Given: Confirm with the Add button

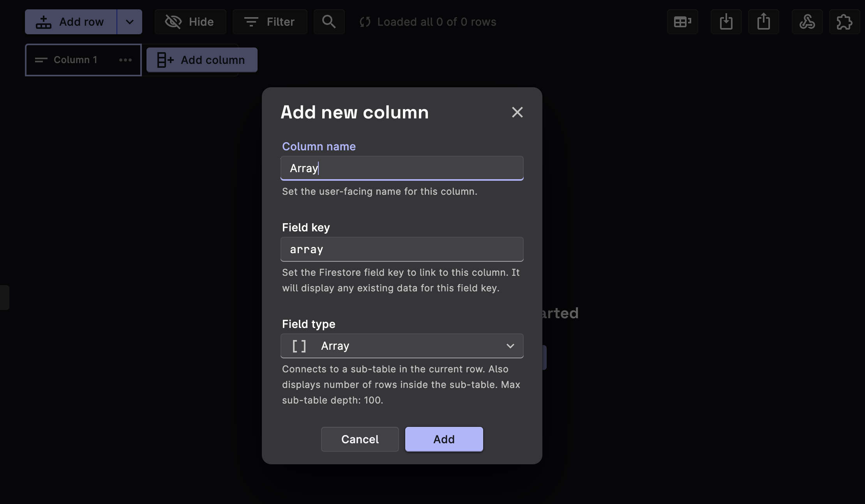Looking at the screenshot, I should click(x=444, y=439).
